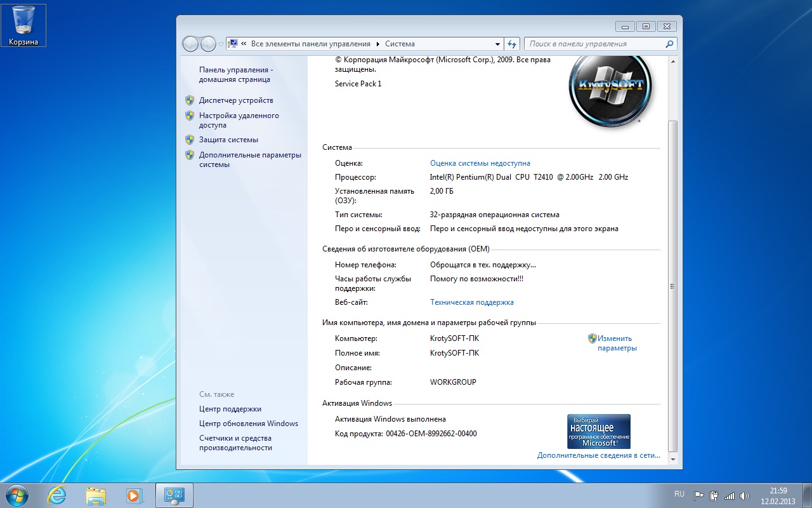Select the Control Panel taskbar button

(x=174, y=495)
